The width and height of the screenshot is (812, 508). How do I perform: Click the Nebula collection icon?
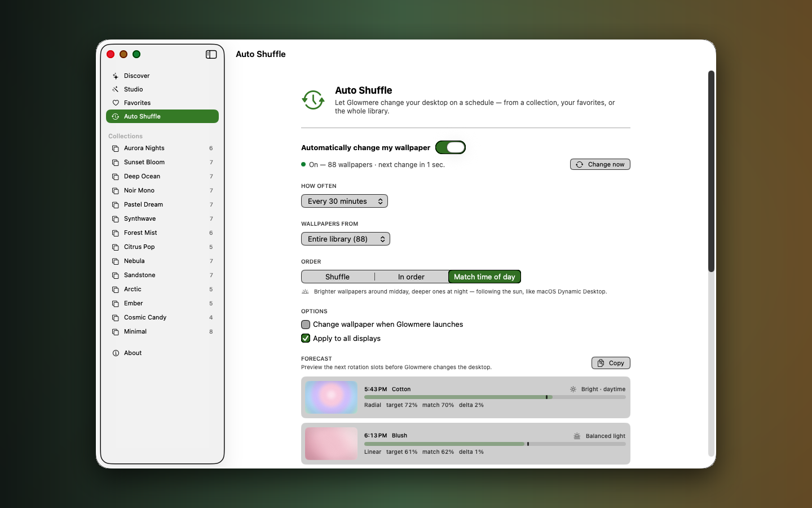(116, 261)
